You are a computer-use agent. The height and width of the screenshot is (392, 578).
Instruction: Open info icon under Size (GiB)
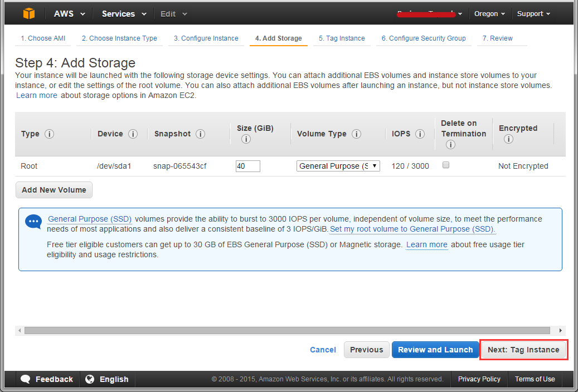[x=246, y=139]
